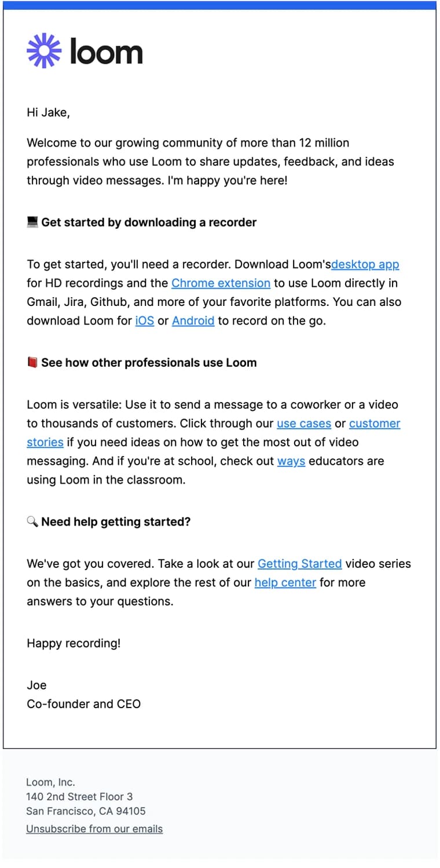Open the customer stories link
The height and width of the screenshot is (868, 440).
click(375, 424)
